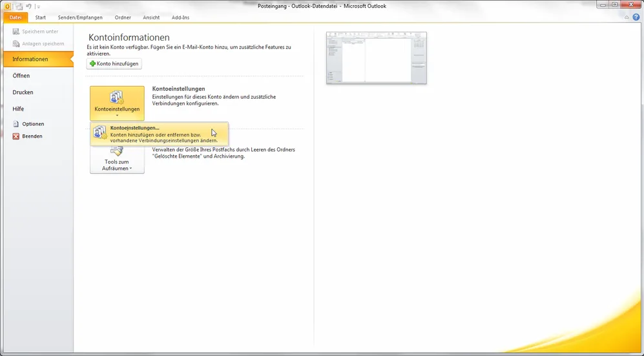Open the Drucken section in the sidebar
Image resolution: width=644 pixels, height=356 pixels.
tap(23, 92)
